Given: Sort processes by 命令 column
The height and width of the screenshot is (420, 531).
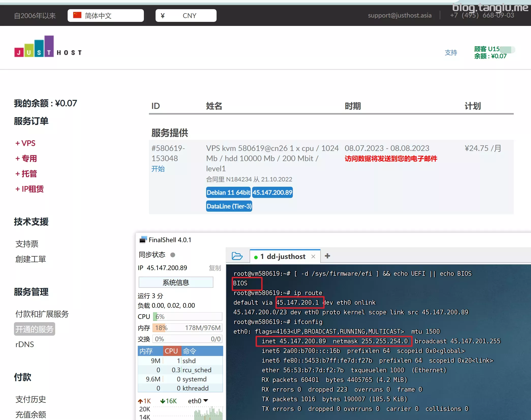Looking at the screenshot, I should pos(202,351).
